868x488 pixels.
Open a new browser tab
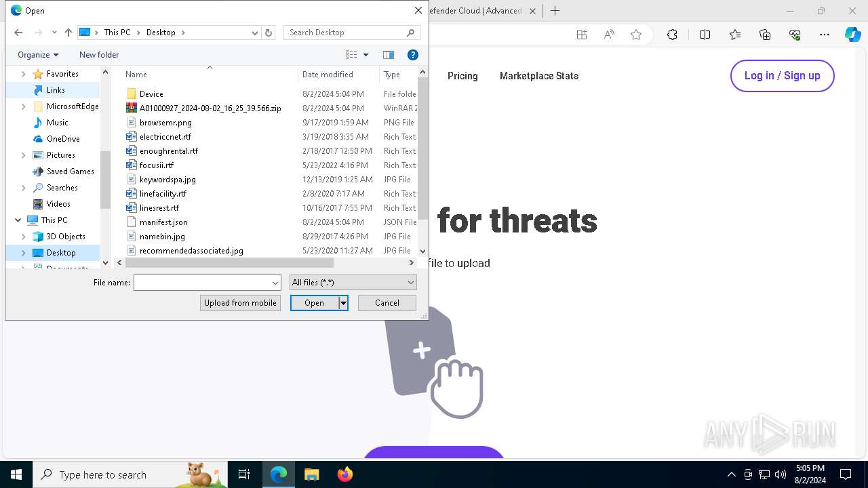click(555, 11)
